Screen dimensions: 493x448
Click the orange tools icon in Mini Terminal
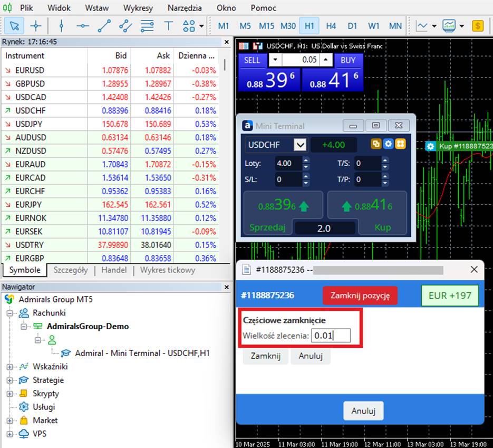pyautogui.click(x=400, y=144)
